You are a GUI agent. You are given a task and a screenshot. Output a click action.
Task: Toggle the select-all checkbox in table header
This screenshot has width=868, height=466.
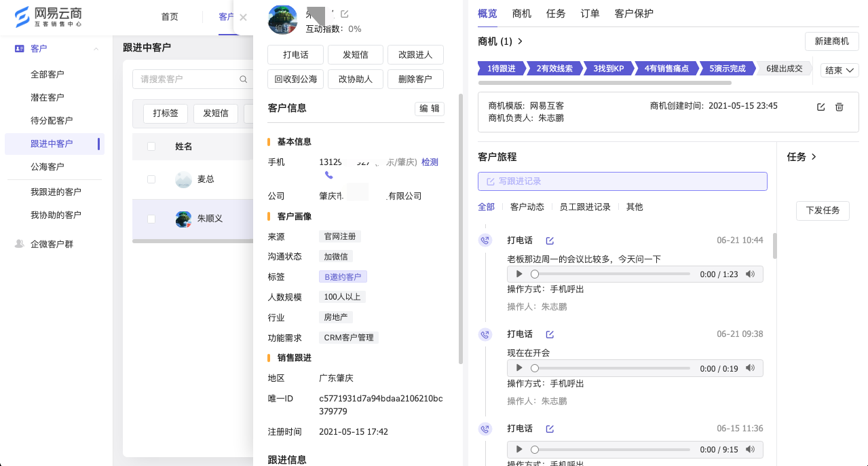[x=151, y=146]
